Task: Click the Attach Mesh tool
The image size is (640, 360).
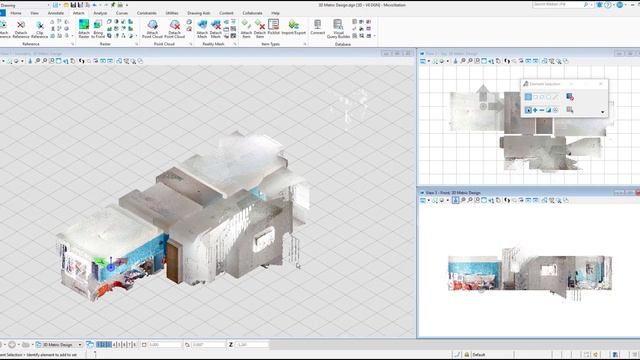Action: pos(202,29)
